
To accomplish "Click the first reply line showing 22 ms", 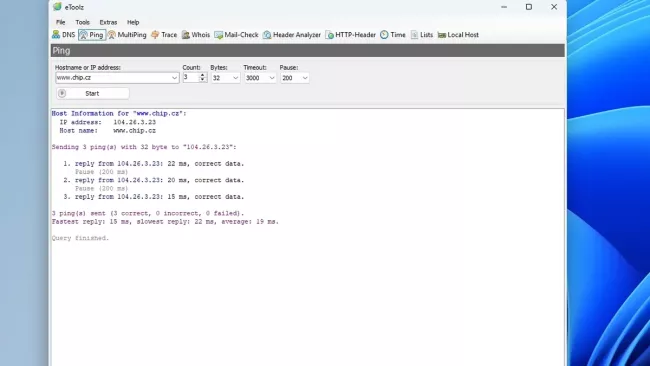I will [154, 164].
